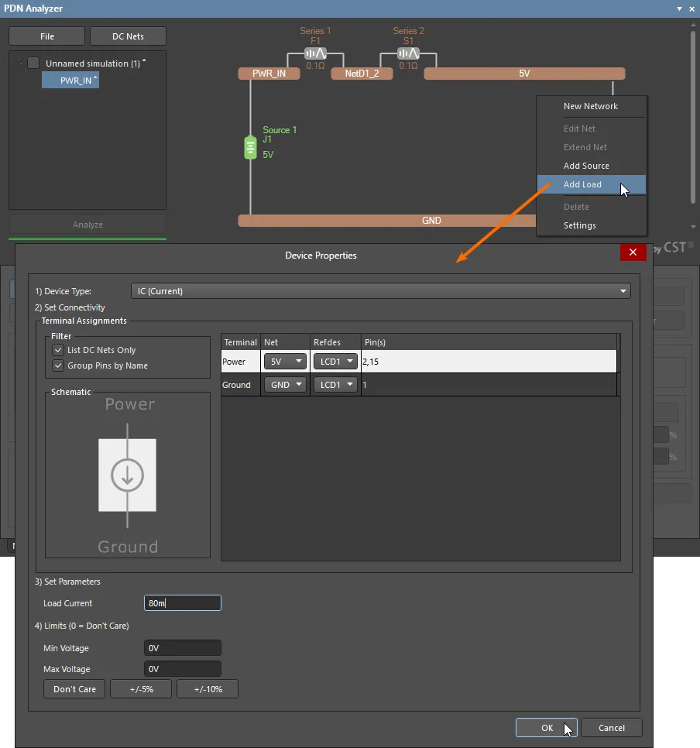Screen dimensions: 700x748
Task: Select the 5V net bar
Action: coord(524,74)
